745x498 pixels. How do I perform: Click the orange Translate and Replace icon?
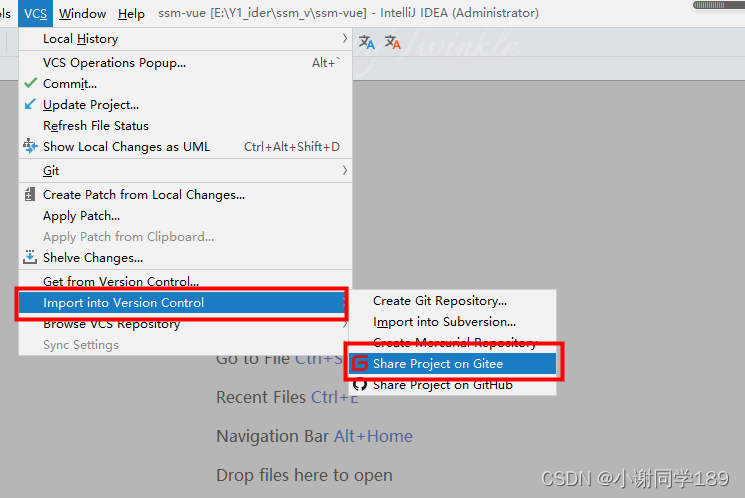(x=392, y=42)
